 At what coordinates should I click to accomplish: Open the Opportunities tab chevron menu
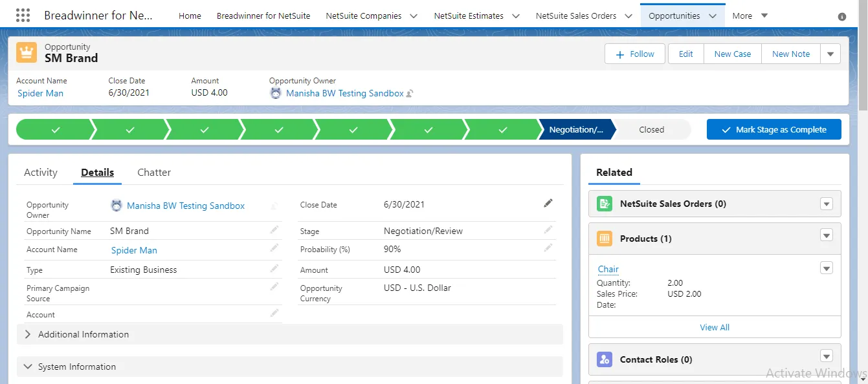pyautogui.click(x=713, y=16)
